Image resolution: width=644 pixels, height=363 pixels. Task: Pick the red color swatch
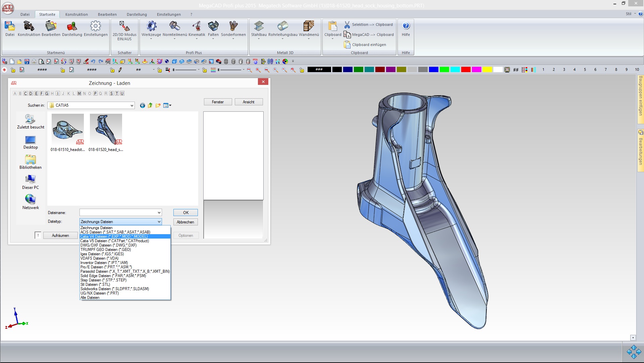click(x=466, y=70)
